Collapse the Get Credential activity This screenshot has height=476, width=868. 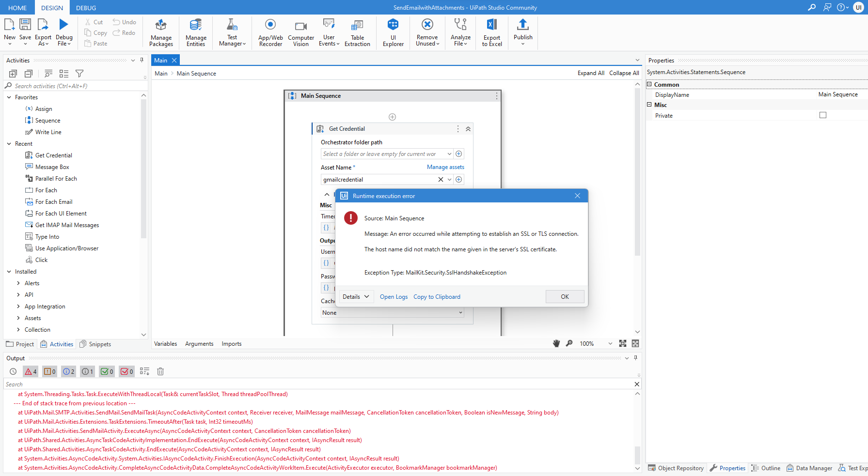tap(468, 129)
